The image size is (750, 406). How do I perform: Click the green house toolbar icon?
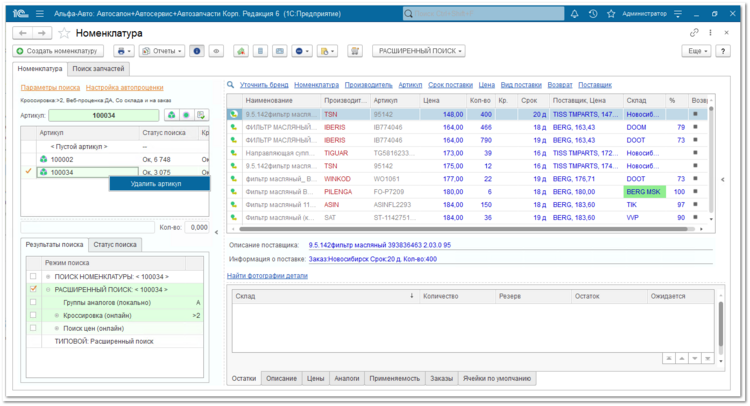pos(241,51)
